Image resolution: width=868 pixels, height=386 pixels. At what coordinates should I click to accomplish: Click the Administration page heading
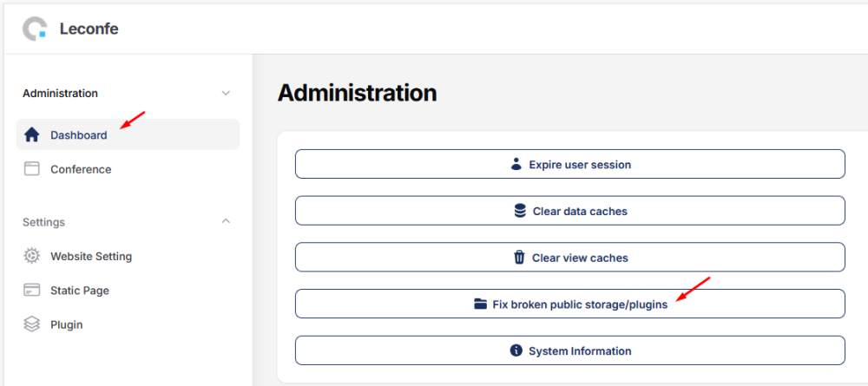357,93
